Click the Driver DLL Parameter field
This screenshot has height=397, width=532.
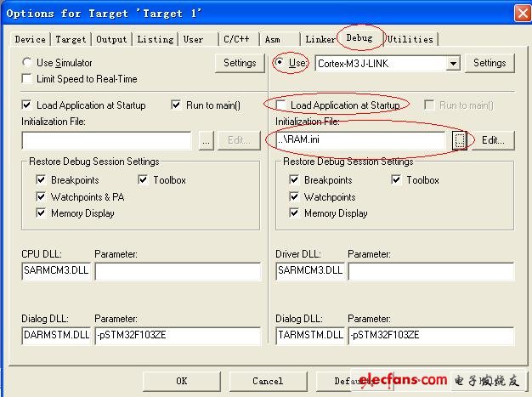pos(431,271)
